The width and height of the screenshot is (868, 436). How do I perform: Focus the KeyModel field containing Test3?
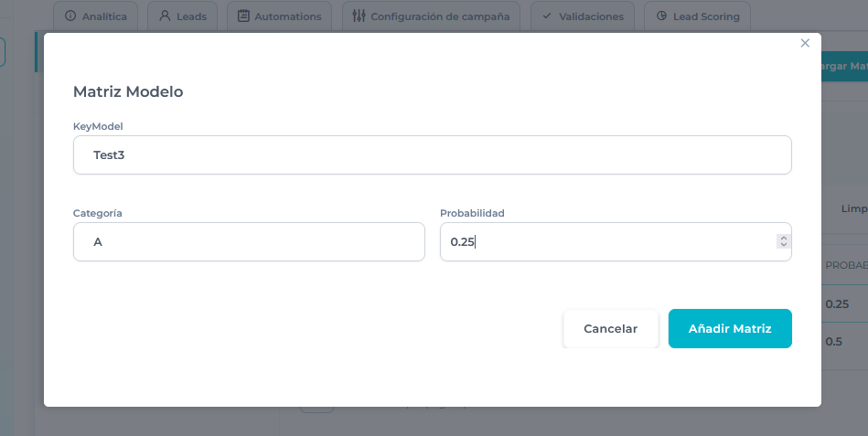point(432,155)
